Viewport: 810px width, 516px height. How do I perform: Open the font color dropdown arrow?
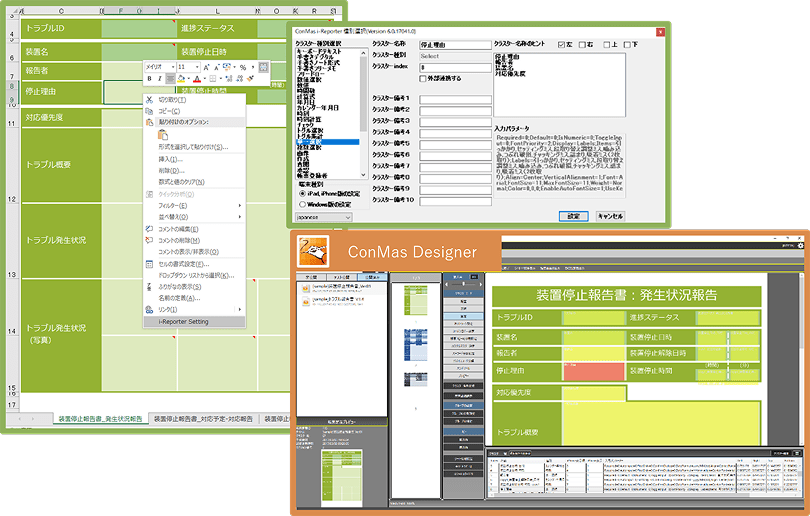click(204, 79)
